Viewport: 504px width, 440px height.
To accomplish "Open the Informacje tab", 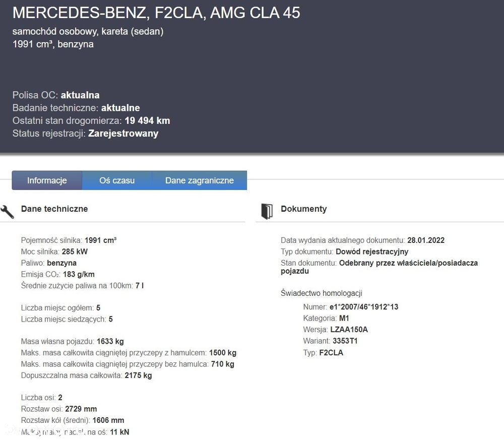I will click(47, 180).
